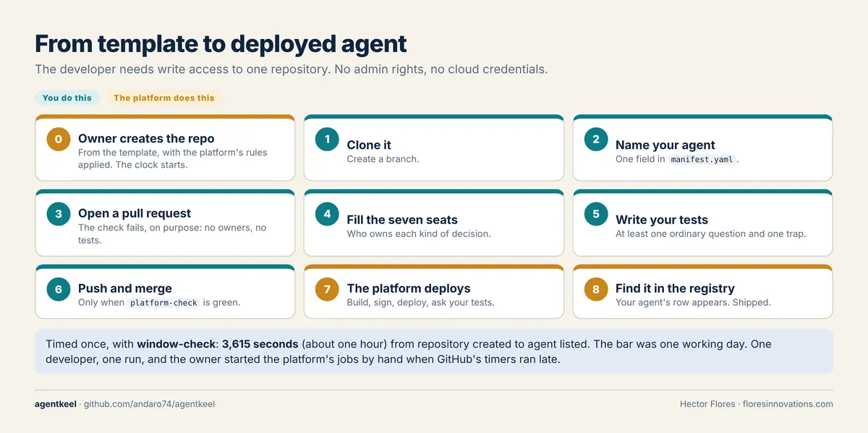Click the 'Owner creates the repo' card title
This screenshot has width=868, height=433.
point(146,138)
